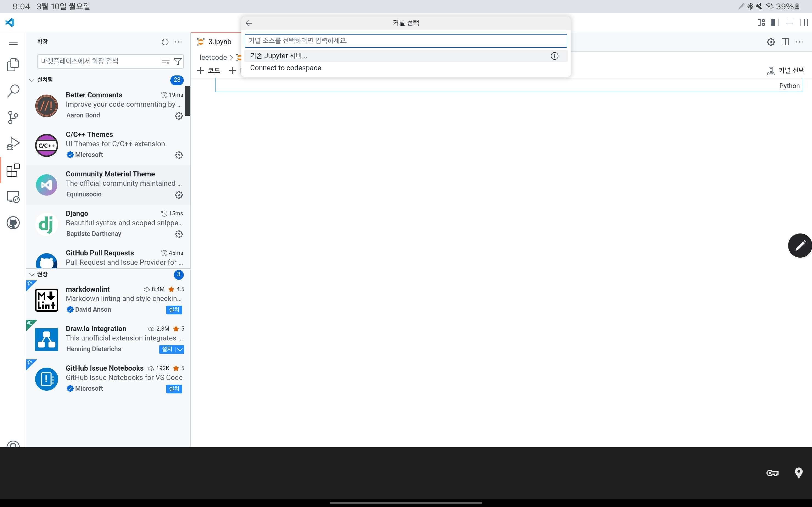Switch to the 3.ipynb tab
The width and height of the screenshot is (812, 507).
coord(215,42)
